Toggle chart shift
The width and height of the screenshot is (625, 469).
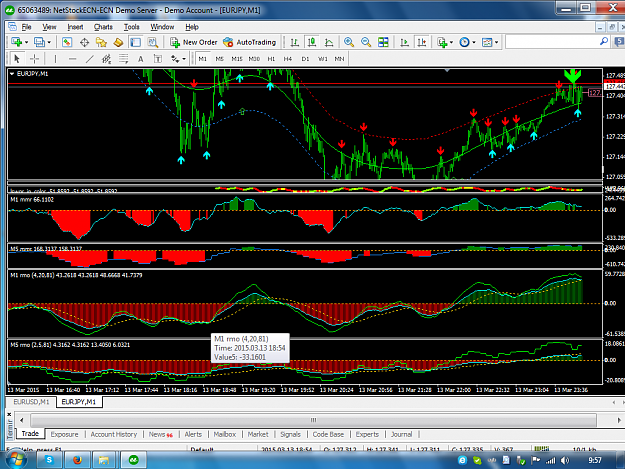point(422,42)
